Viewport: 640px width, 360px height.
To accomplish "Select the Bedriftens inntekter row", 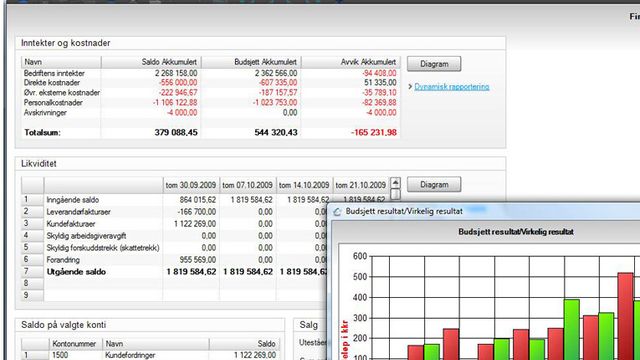I will (x=211, y=73).
